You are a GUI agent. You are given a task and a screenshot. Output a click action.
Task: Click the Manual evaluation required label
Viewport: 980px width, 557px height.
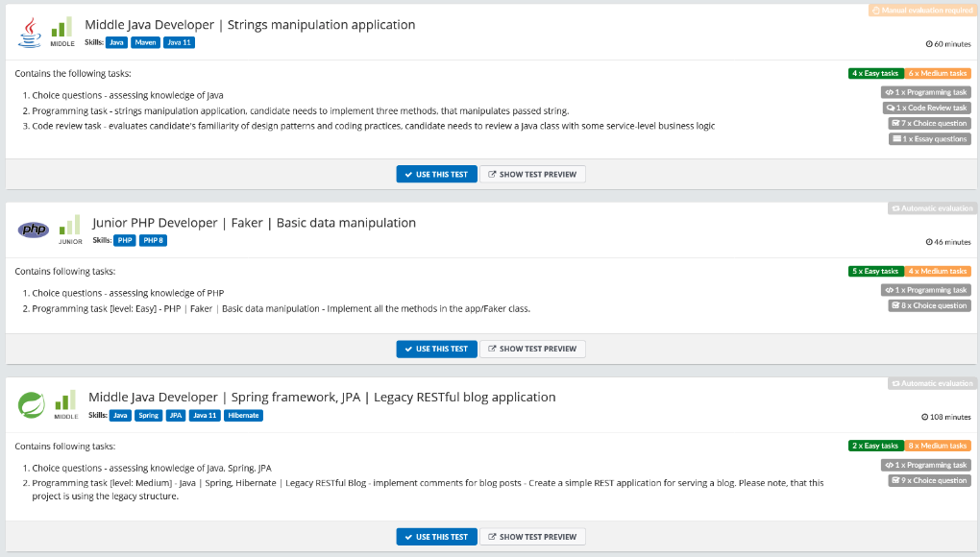(x=922, y=9)
